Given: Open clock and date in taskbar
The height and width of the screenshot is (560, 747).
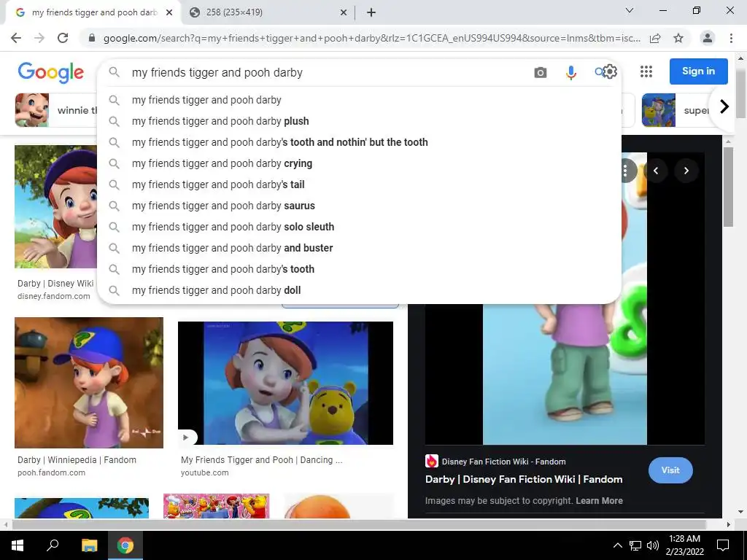Looking at the screenshot, I should coord(684,545).
